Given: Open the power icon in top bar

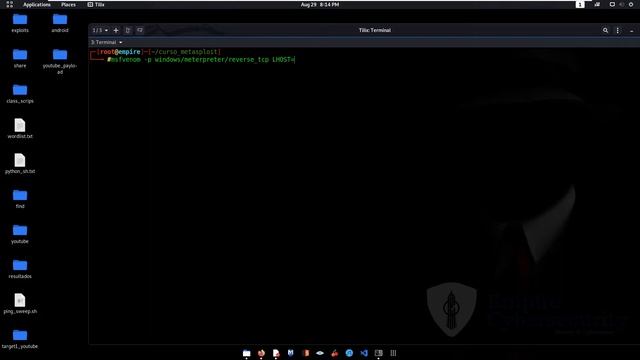Looking at the screenshot, I should click(631, 4).
